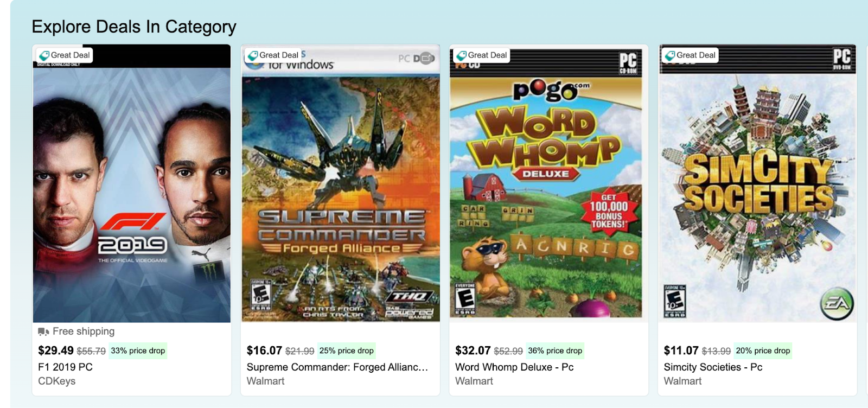The width and height of the screenshot is (868, 408).
Task: Click the free shipping truck icon
Action: [43, 331]
